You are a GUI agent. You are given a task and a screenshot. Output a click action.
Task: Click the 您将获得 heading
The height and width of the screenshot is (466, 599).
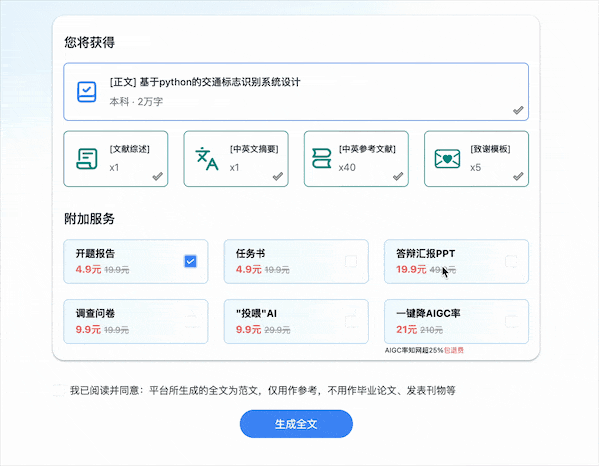(89, 42)
